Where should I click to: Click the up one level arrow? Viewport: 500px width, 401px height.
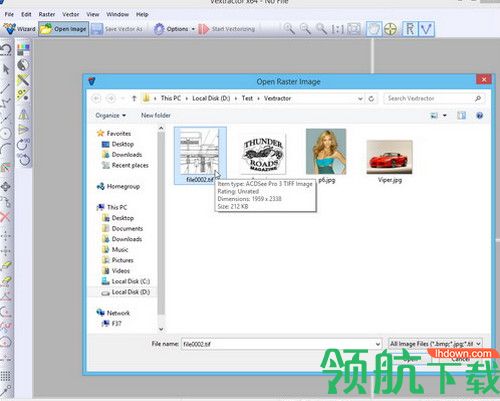[134, 98]
